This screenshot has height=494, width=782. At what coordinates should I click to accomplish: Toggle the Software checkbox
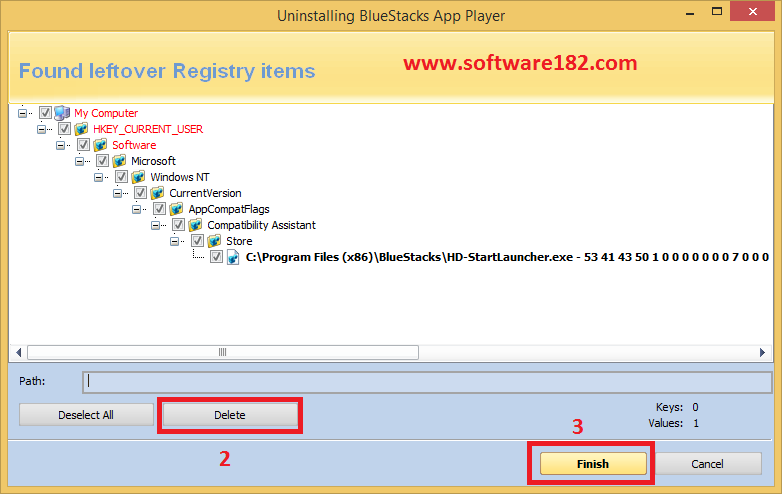click(x=83, y=145)
